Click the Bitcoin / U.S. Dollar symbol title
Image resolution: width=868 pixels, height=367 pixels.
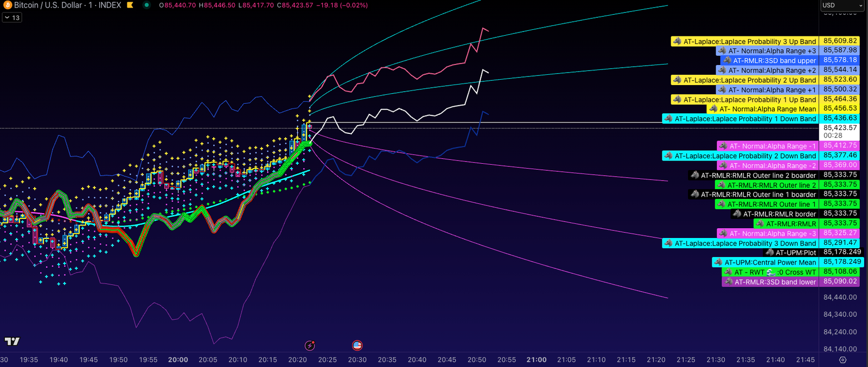click(x=49, y=5)
